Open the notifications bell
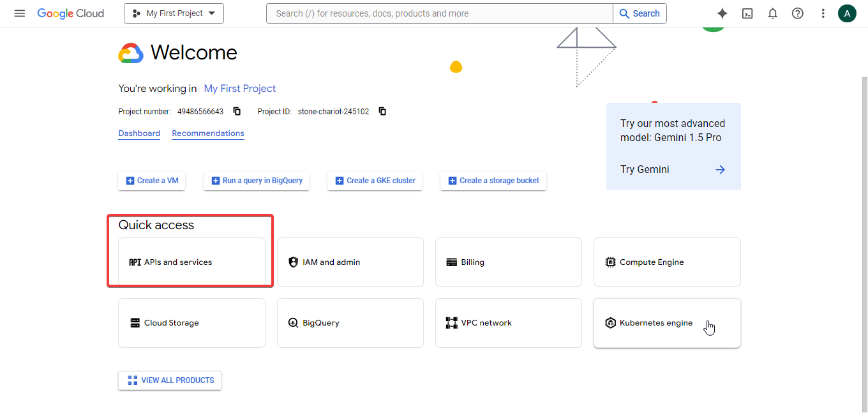Screen dimensions: 868x413 pyautogui.click(x=772, y=13)
